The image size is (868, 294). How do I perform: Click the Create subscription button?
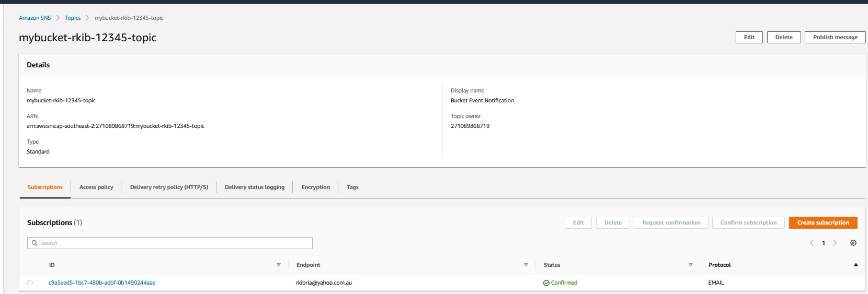click(x=823, y=222)
